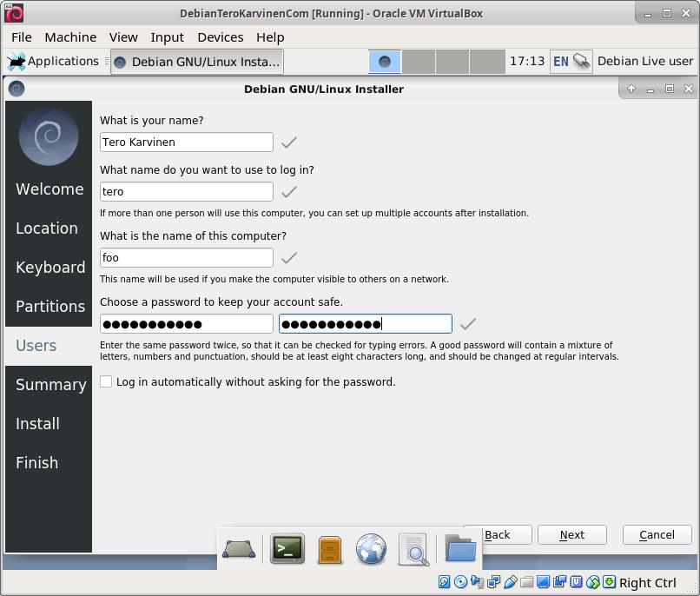Click the show desktop icon in dock
The width and height of the screenshot is (700, 596).
click(x=239, y=549)
